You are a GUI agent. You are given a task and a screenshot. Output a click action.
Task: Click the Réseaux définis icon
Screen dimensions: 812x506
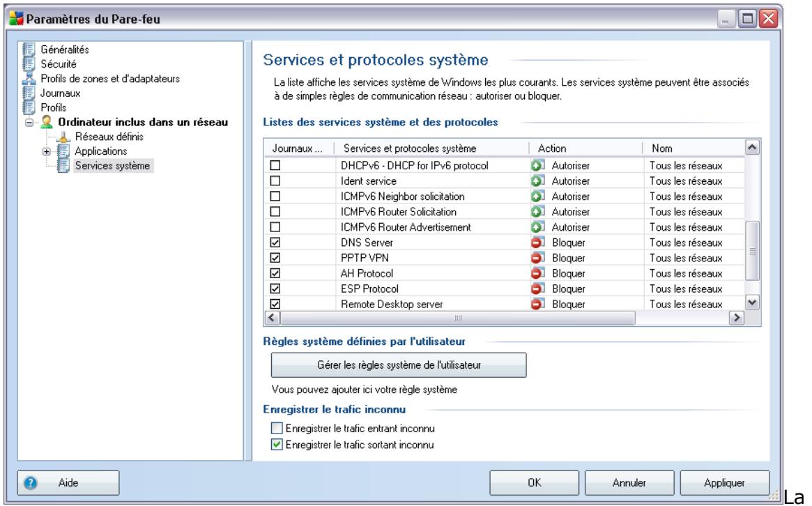[63, 137]
